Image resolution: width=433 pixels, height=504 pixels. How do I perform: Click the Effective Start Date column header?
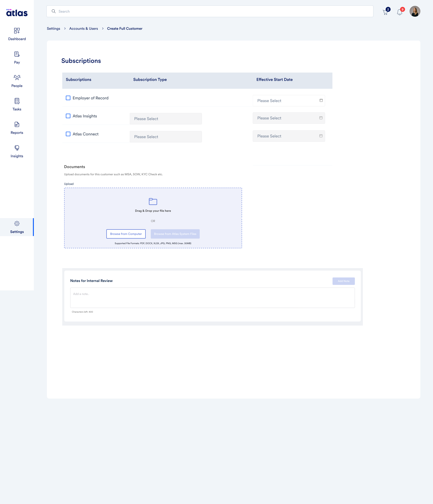click(x=274, y=80)
